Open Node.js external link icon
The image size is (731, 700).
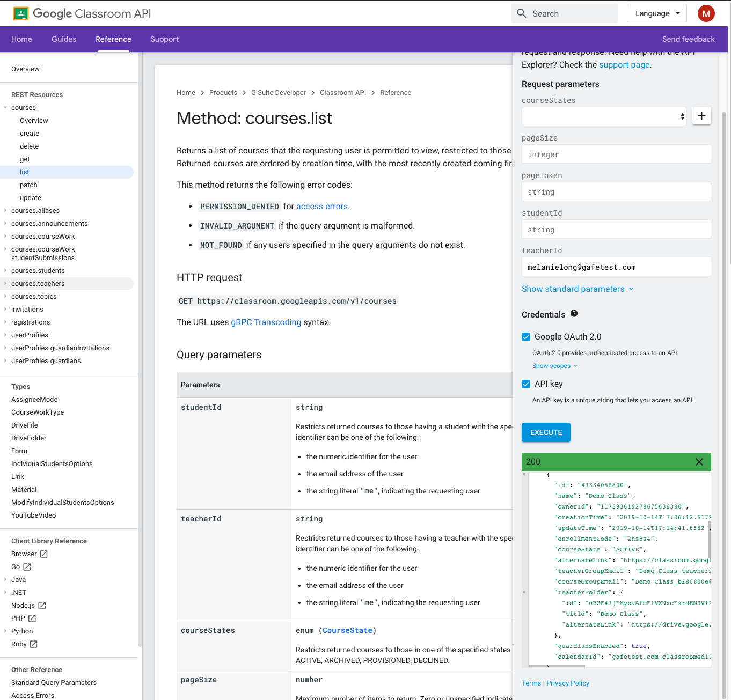pyautogui.click(x=42, y=606)
